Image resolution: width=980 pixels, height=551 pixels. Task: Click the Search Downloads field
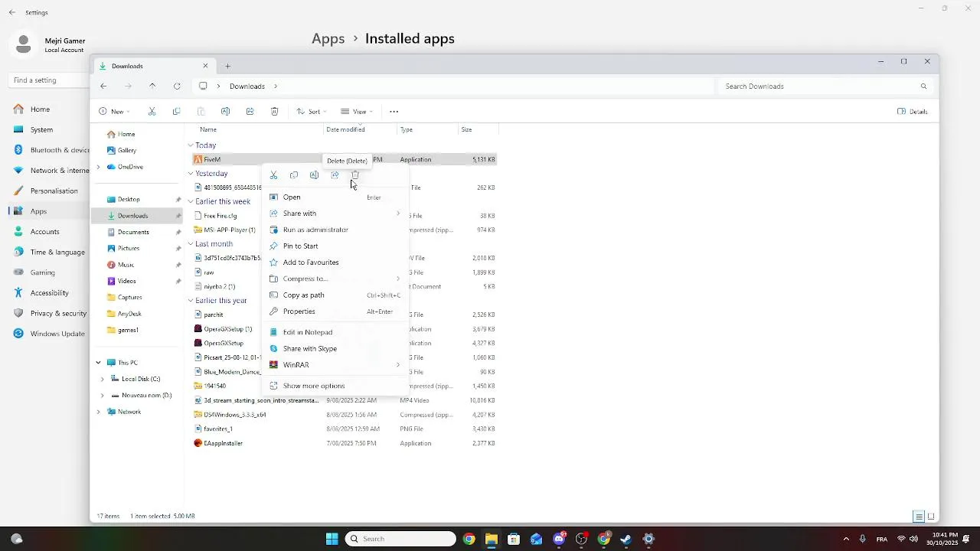point(825,86)
